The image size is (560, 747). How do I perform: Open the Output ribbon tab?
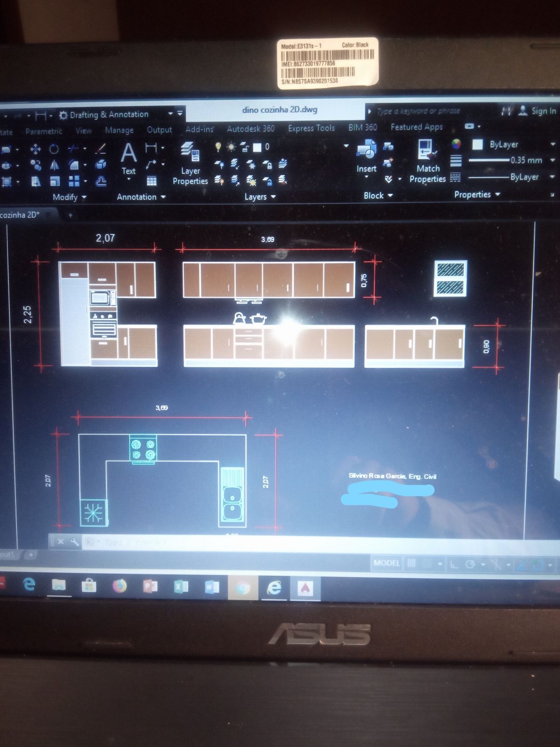[x=160, y=130]
